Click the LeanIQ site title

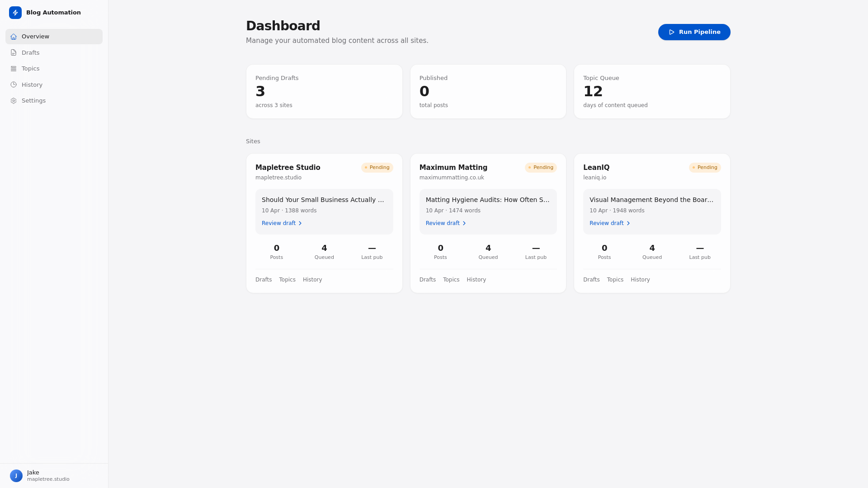596,168
